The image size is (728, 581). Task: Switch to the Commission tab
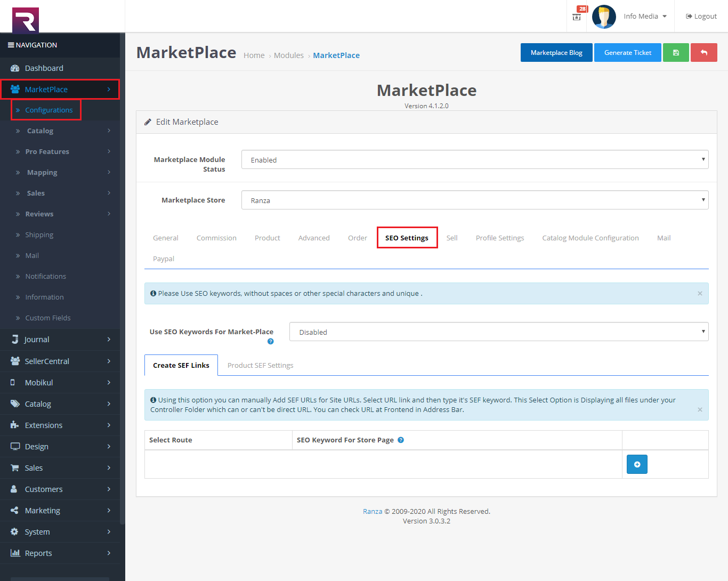216,238
